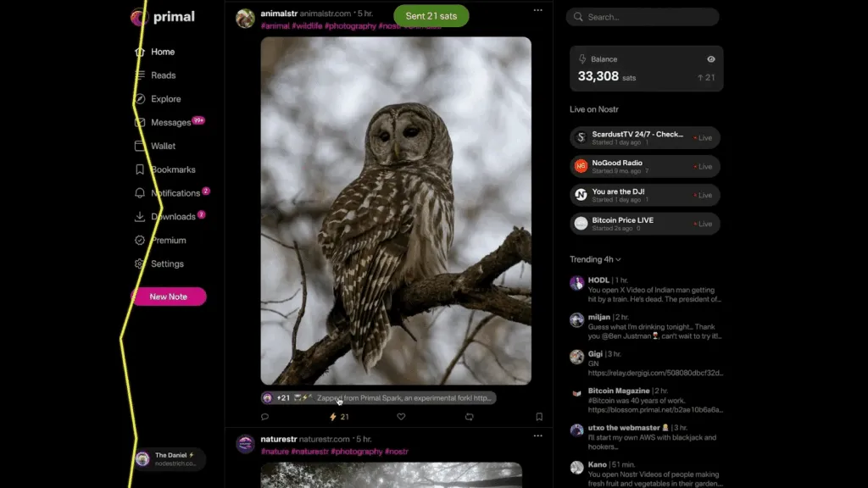Open animalstr's profile avatar

pos(245,19)
